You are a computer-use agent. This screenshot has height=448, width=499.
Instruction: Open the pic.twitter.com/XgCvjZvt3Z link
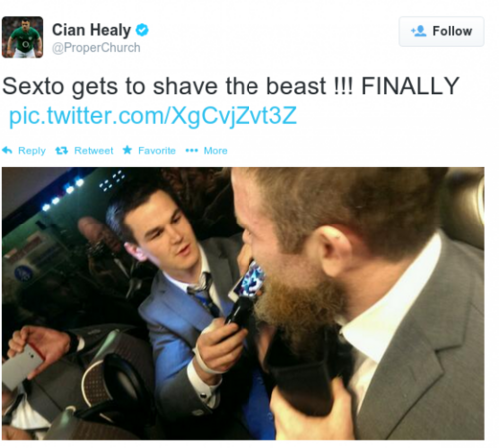[x=153, y=116]
